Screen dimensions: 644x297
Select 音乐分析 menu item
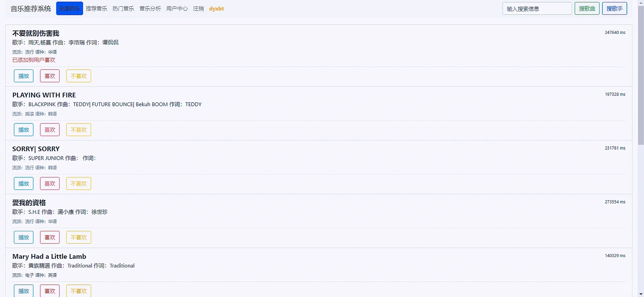click(150, 9)
